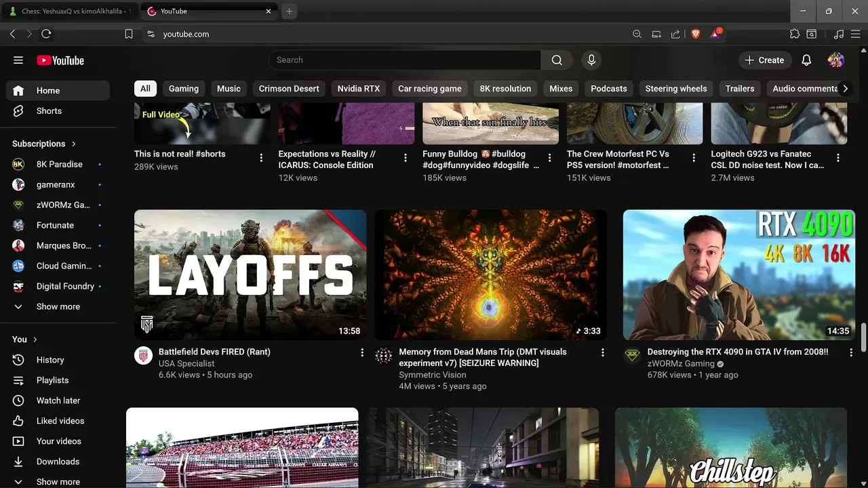
Task: Expand the You section chevron
Action: (35, 340)
